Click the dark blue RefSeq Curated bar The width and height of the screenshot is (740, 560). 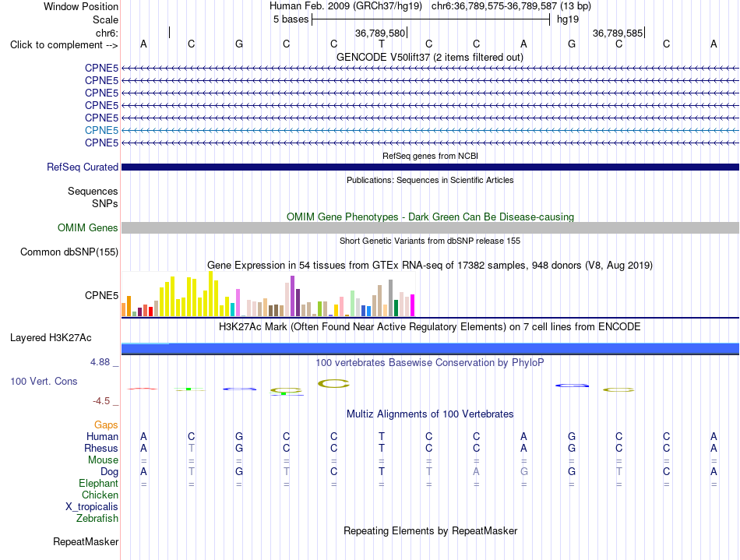tap(430, 167)
